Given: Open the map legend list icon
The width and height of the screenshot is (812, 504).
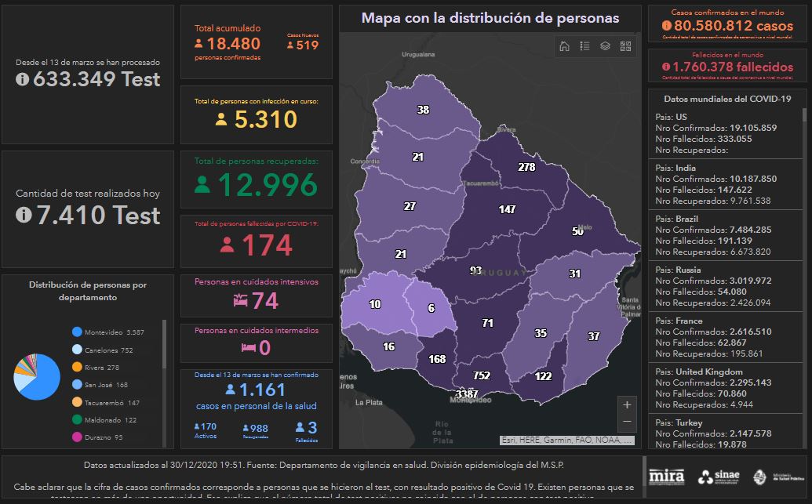Looking at the screenshot, I should click(584, 46).
